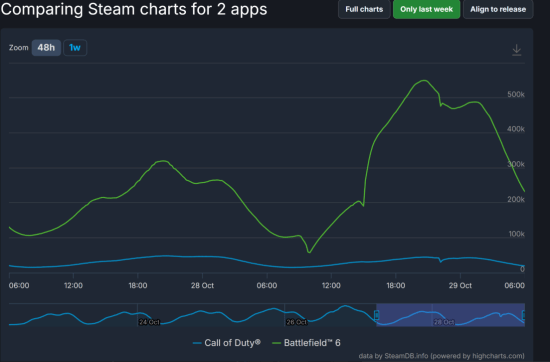The width and height of the screenshot is (550, 362).
Task: Click the 200k y-axis label
Action: click(516, 199)
